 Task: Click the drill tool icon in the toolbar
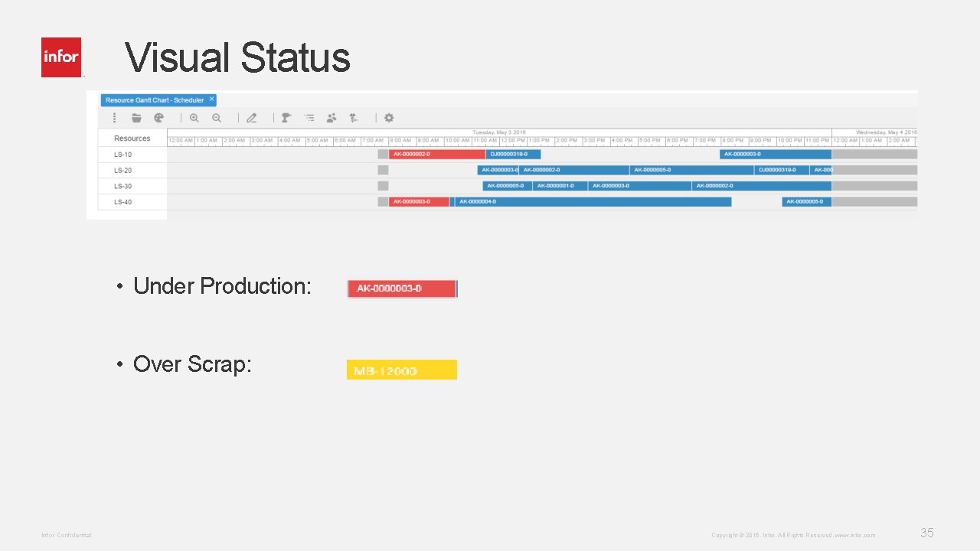pos(286,117)
